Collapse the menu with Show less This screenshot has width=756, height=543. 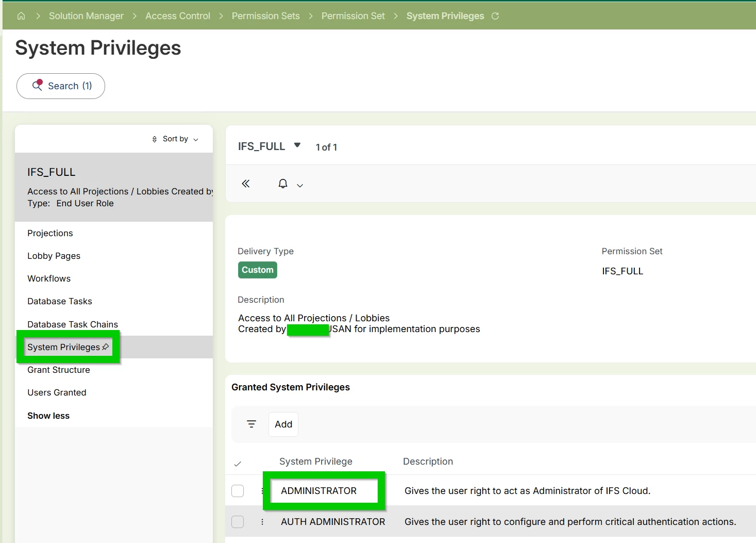(48, 416)
